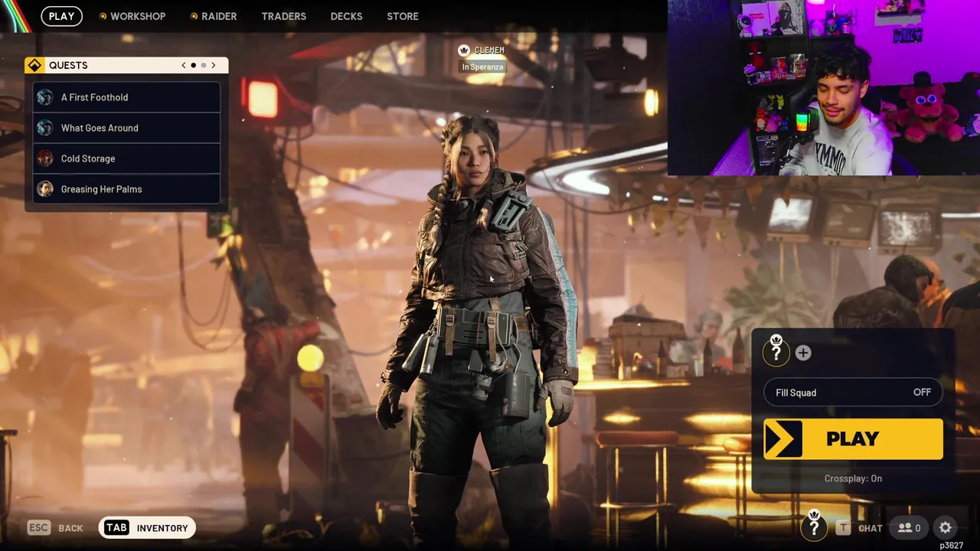Click the streamer webcam overlay
The width and height of the screenshot is (980, 551).
coord(824,88)
